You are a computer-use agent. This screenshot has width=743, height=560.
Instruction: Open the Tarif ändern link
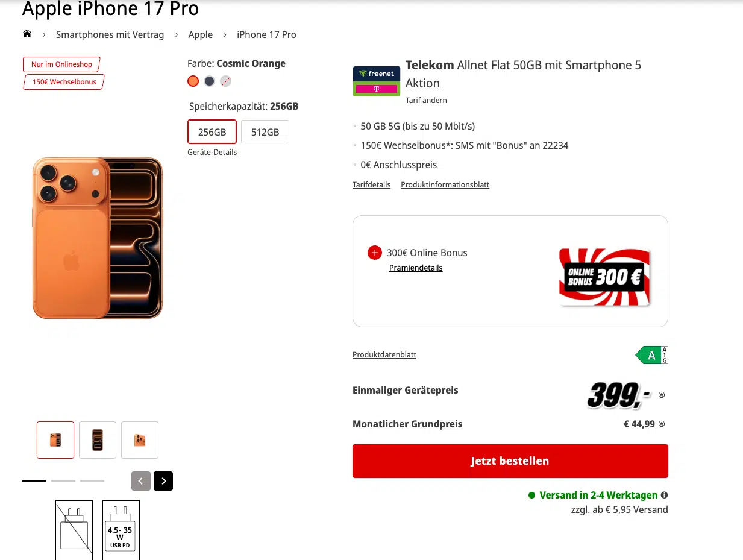coord(426,100)
